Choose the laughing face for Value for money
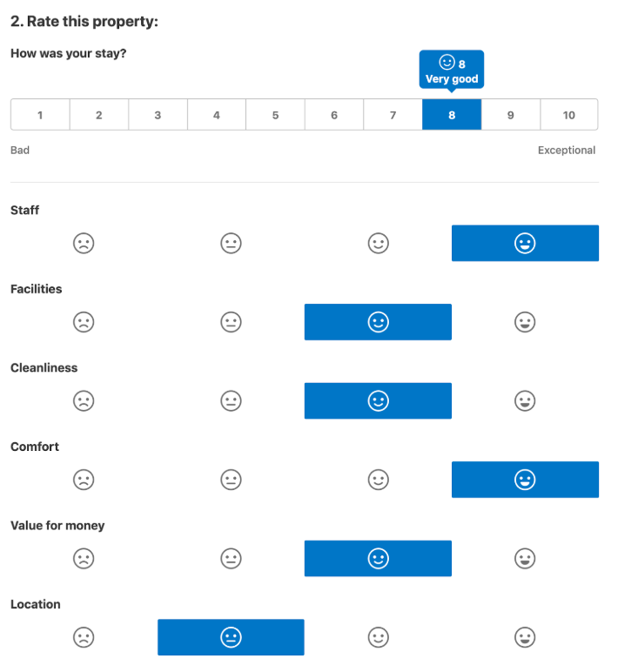This screenshot has width=618, height=672. pyautogui.click(x=525, y=559)
